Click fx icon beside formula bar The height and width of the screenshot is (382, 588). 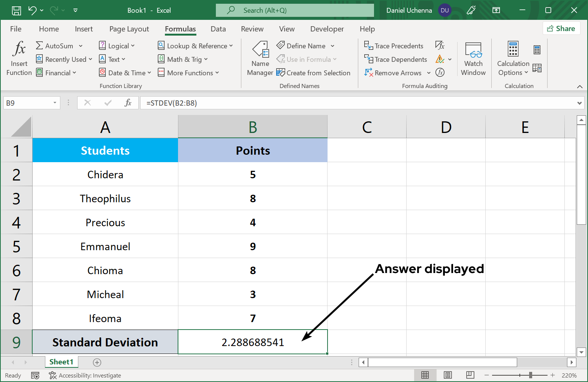tap(128, 103)
